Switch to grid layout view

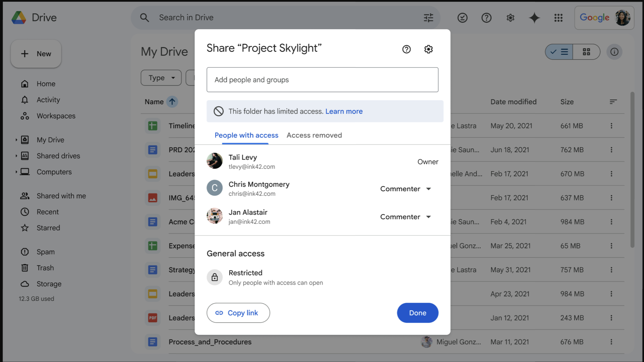(x=586, y=52)
